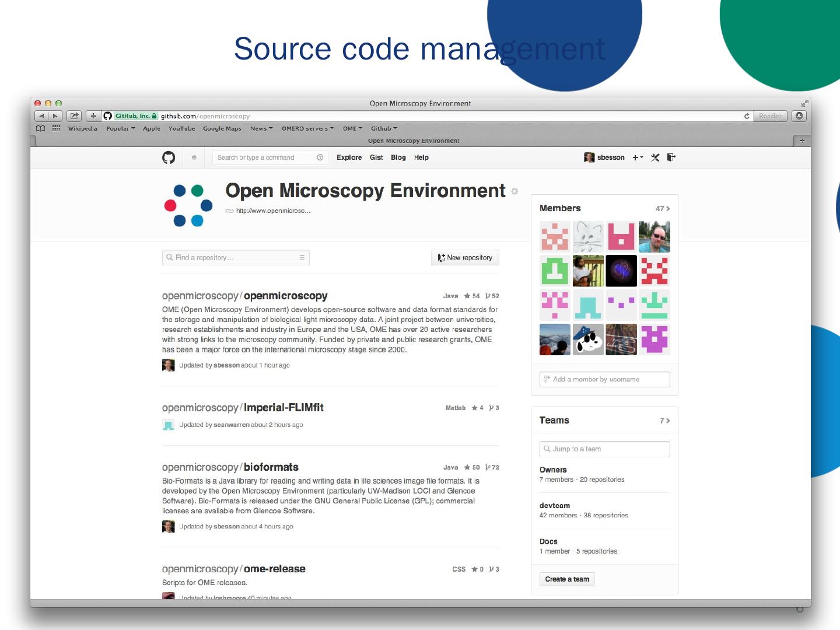View the 72 forks of bioformats
The width and height of the screenshot is (840, 630).
tap(492, 467)
